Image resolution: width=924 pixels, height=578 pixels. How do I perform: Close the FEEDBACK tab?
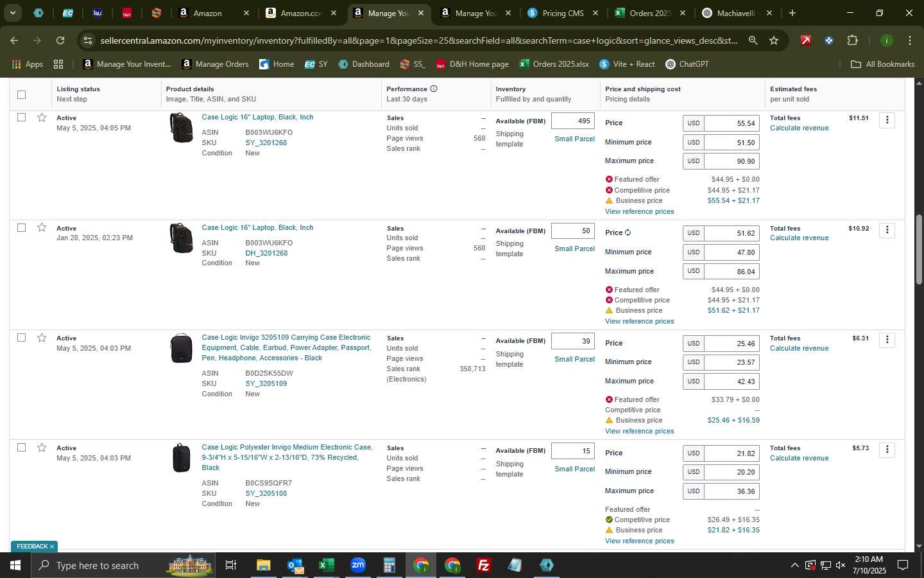[x=52, y=547]
